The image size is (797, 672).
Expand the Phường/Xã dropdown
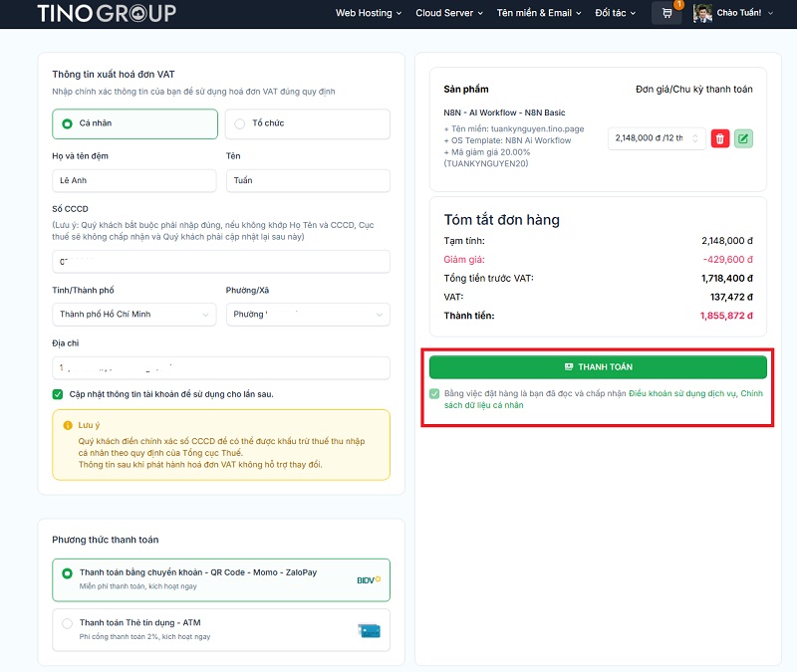click(307, 315)
